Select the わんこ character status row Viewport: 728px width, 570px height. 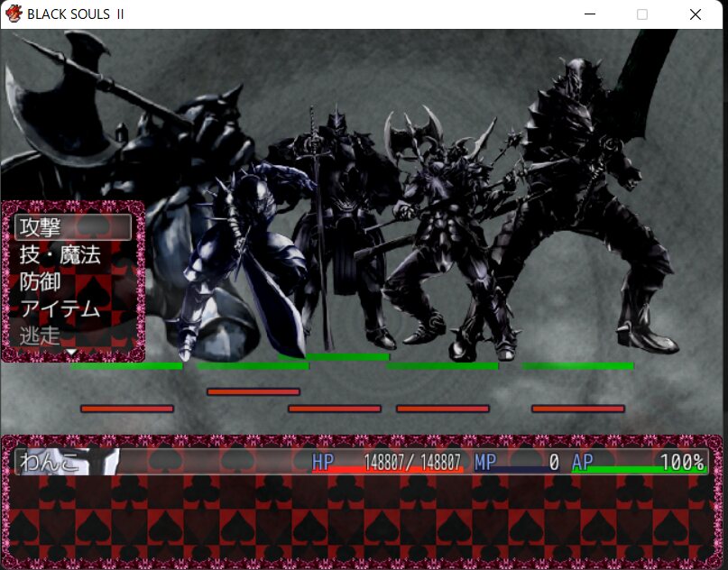362,462
